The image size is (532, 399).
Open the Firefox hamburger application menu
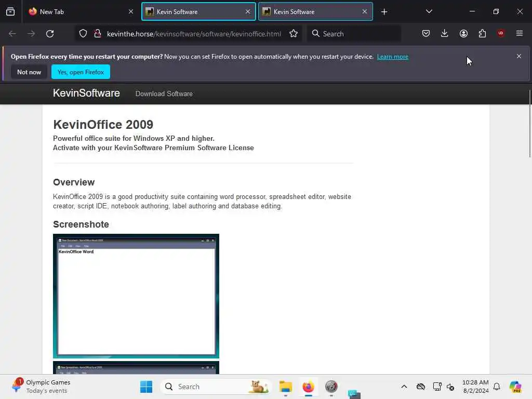coord(520,33)
